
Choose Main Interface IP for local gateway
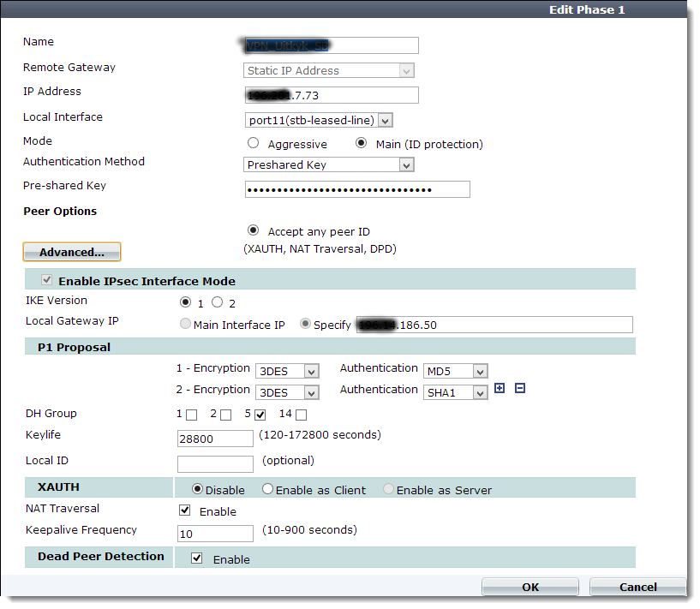(x=185, y=324)
